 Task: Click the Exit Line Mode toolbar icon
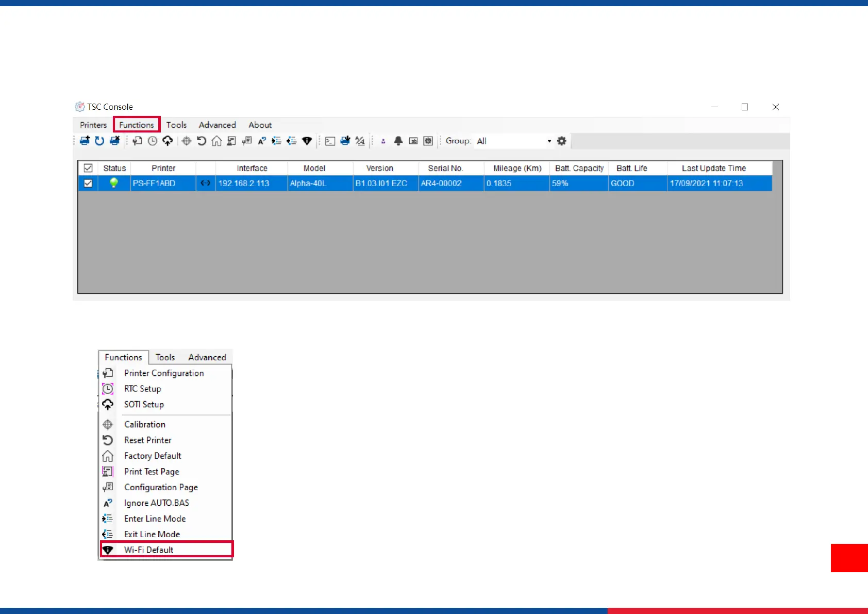coord(292,141)
